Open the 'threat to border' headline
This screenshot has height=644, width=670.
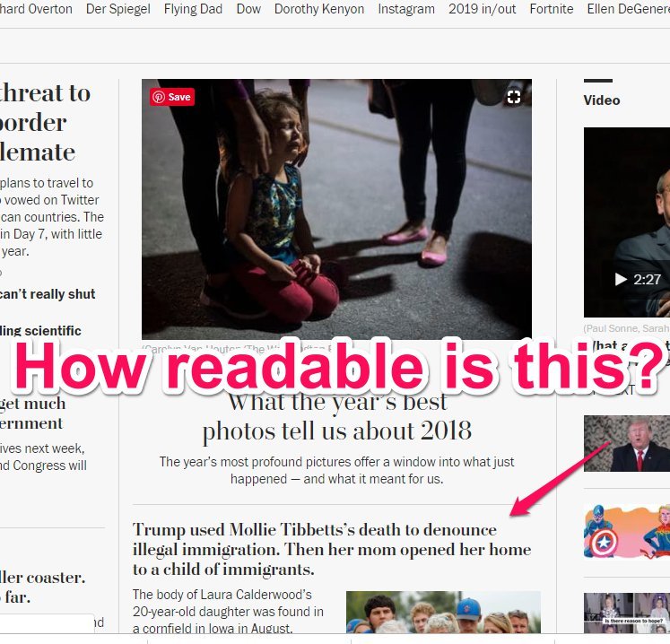click(x=45, y=123)
